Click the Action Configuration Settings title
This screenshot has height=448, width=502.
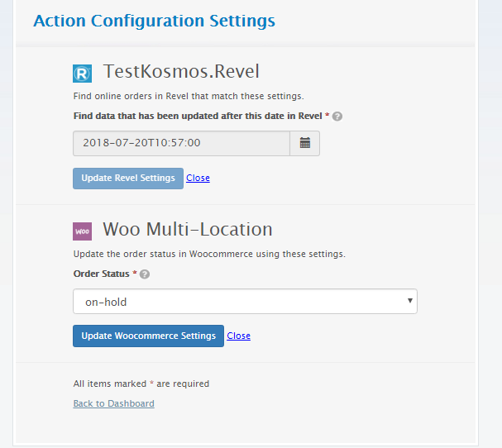[154, 21]
